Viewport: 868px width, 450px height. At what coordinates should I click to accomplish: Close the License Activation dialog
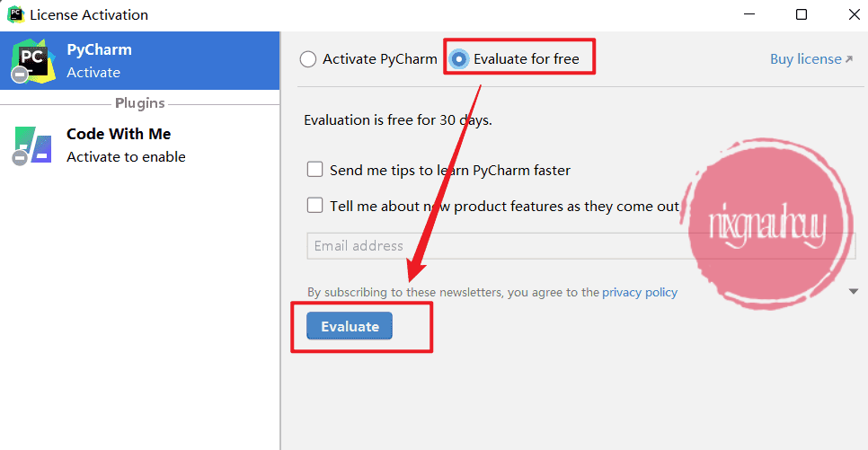pyautogui.click(x=853, y=14)
